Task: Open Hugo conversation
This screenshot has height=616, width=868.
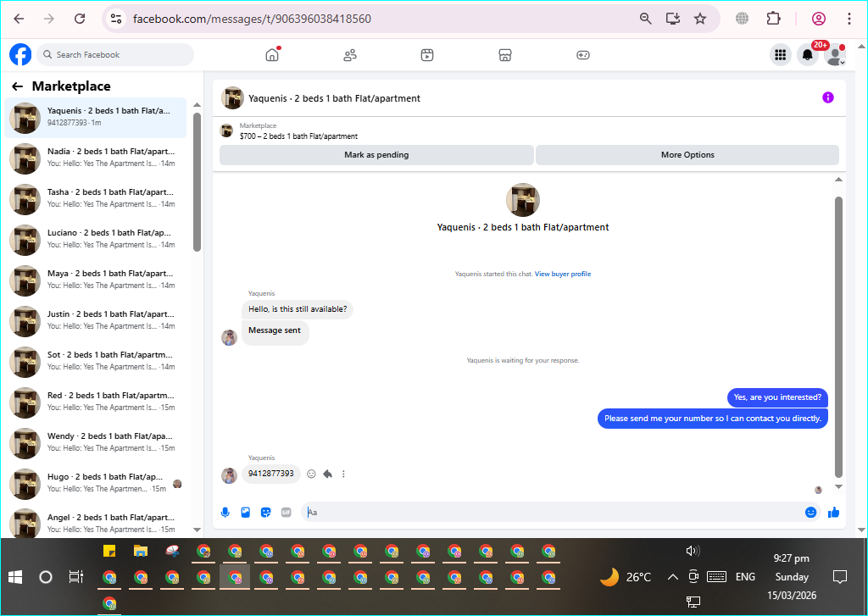Action: 95,483
